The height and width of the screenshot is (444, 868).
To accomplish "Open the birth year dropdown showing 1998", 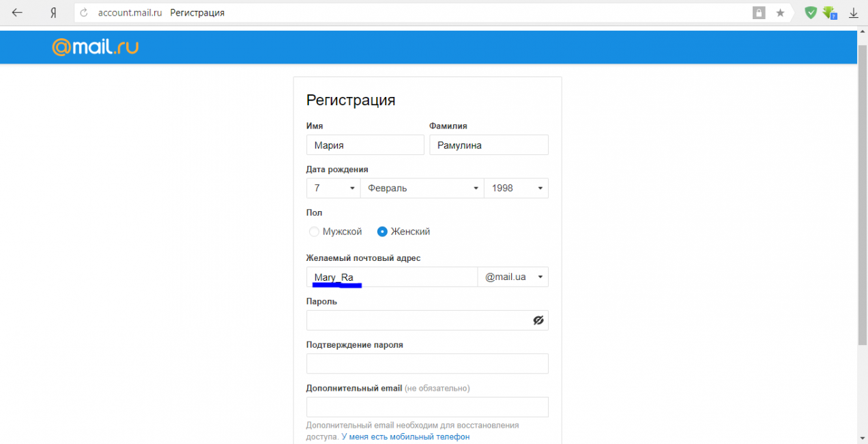I will (516, 189).
